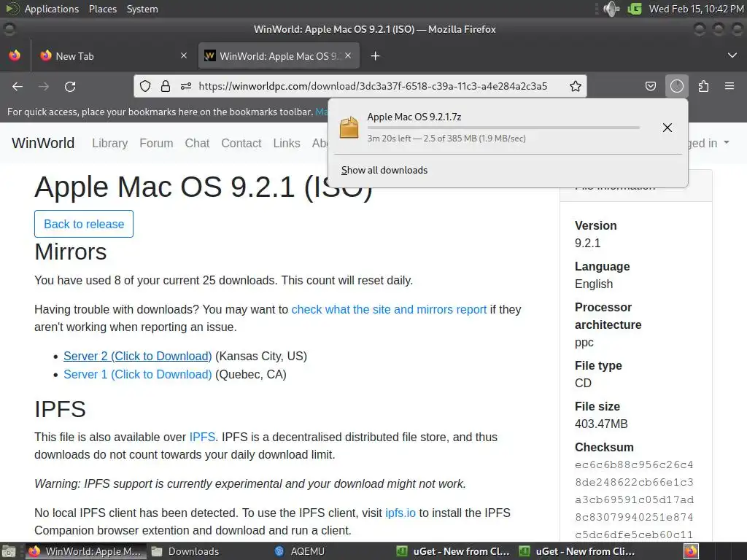Save the page to Pocket

pos(650,86)
